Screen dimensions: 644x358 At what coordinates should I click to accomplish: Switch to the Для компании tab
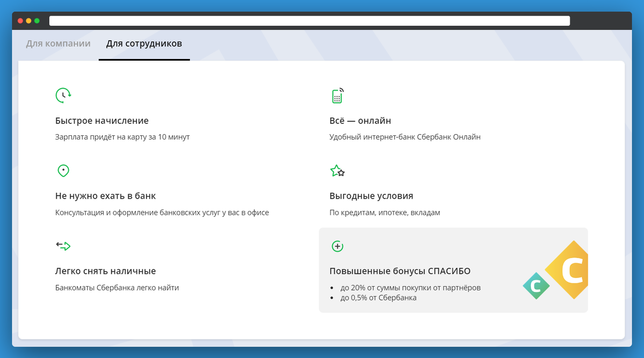(x=58, y=43)
